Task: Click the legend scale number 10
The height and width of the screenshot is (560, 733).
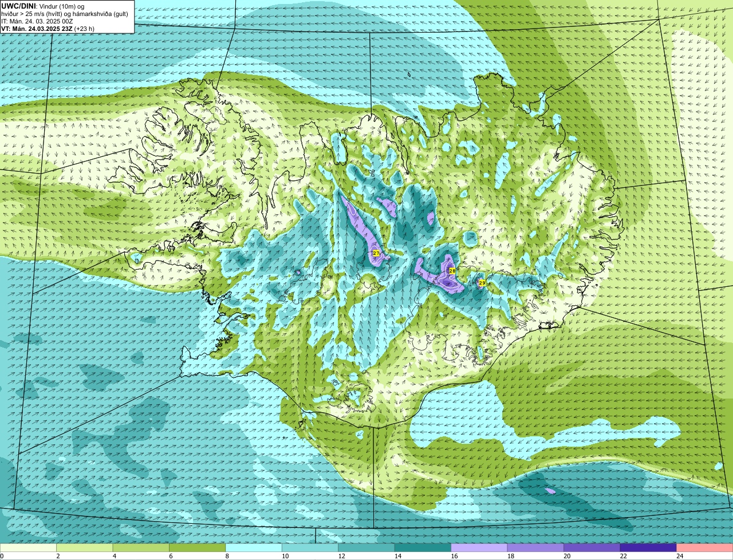Action: (285, 556)
